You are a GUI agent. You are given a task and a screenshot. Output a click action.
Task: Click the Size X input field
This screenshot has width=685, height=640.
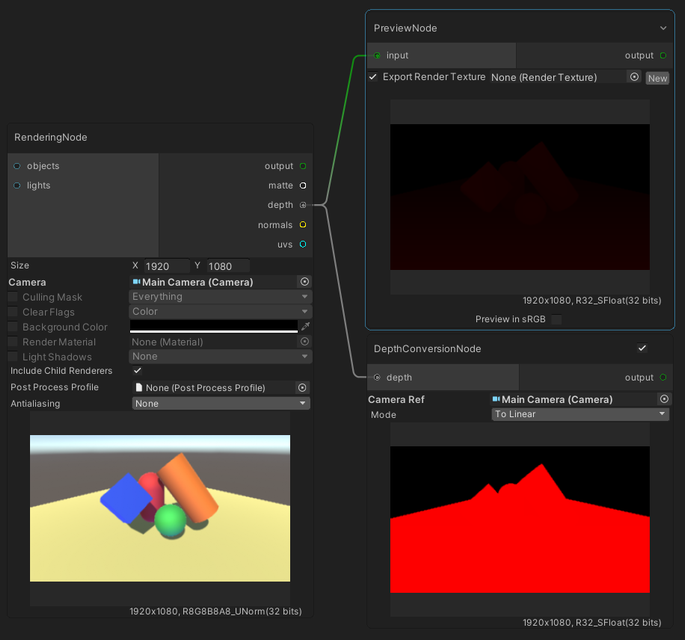pos(166,267)
